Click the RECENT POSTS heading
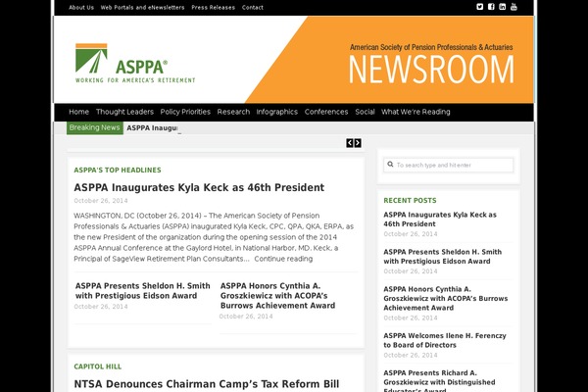Screen dimensions: 588x392 [x=410, y=200]
